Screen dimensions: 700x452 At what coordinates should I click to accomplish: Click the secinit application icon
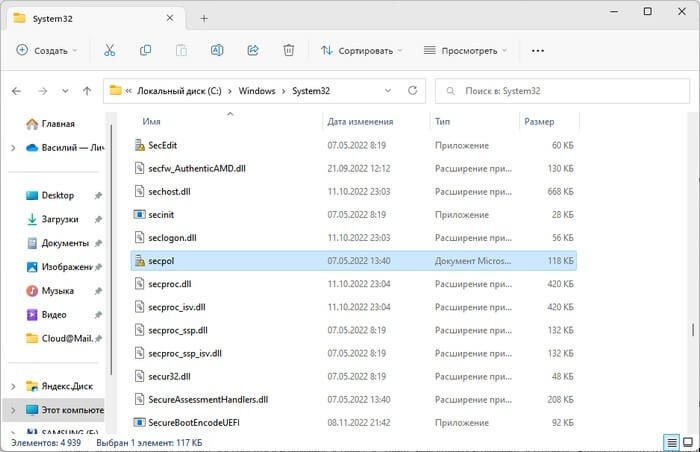(140, 214)
